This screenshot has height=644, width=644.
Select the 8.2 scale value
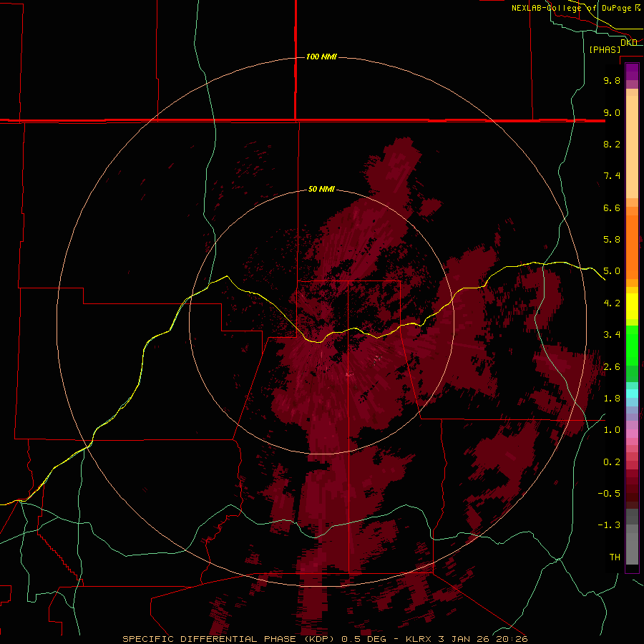(612, 144)
